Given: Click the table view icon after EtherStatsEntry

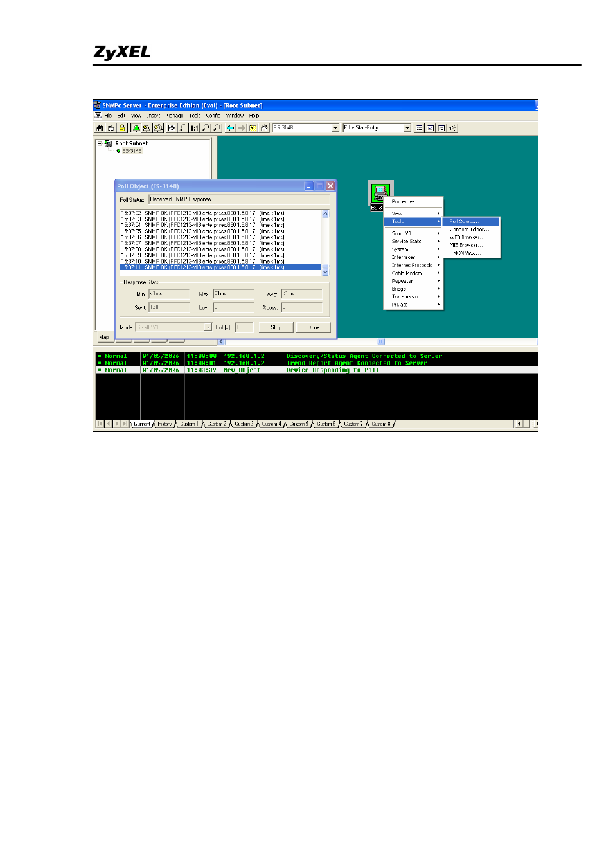Looking at the screenshot, I should (x=419, y=128).
